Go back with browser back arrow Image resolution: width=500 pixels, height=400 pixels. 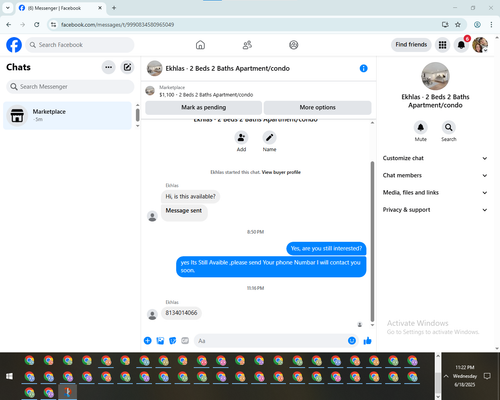pos(9,25)
